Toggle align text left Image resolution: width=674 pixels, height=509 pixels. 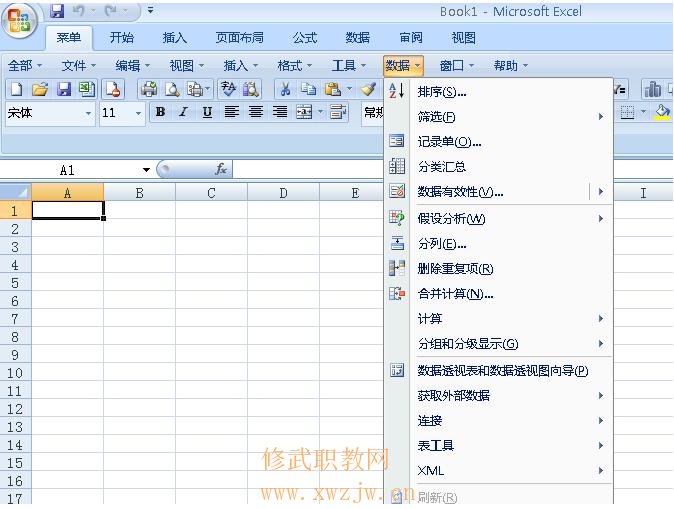click(x=232, y=112)
